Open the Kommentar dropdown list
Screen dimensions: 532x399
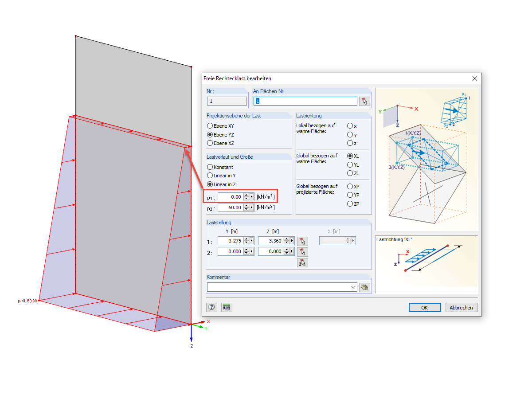coord(353,287)
